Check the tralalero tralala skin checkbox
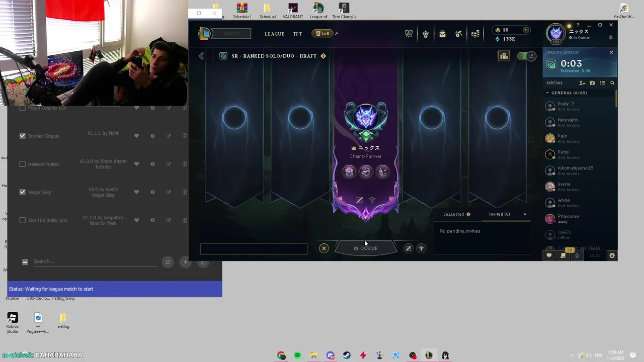This screenshot has height=362, width=644. click(x=22, y=164)
